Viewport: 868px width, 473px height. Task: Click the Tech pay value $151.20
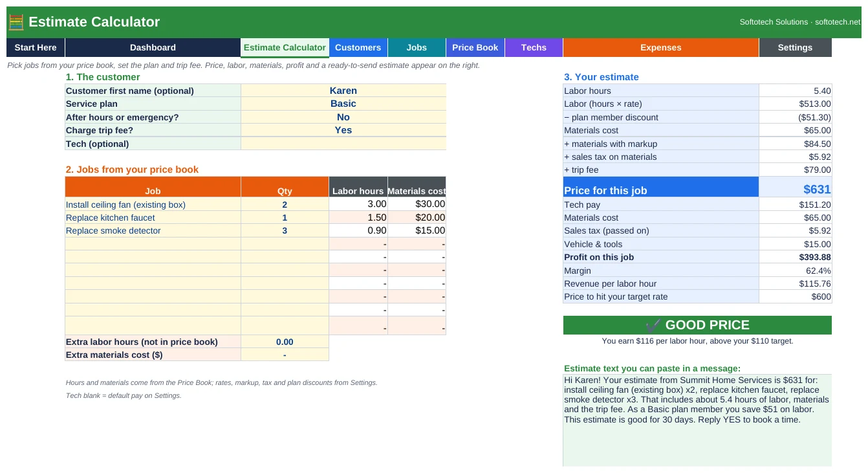[x=796, y=204]
